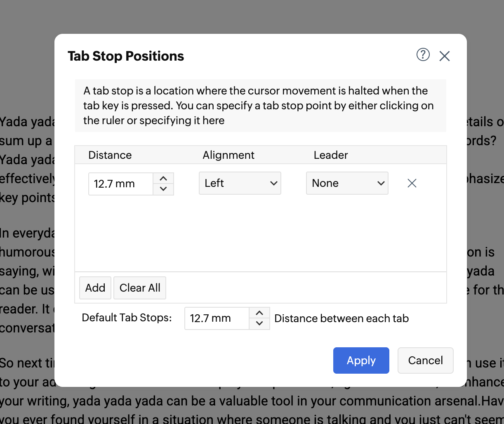Decrease the Default Tab Stops value
Screen dimensions: 504x424
[x=259, y=323]
